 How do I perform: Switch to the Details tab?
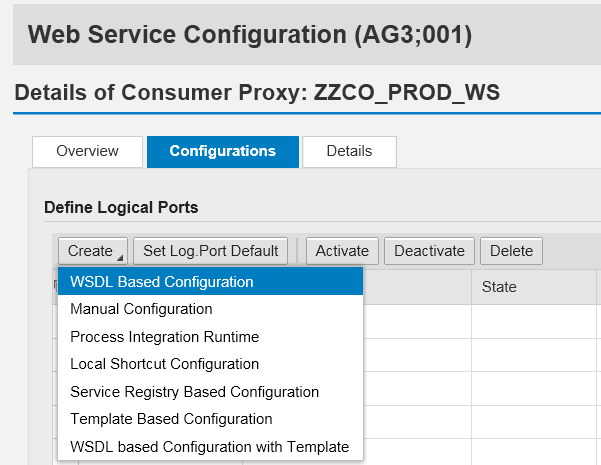349,151
